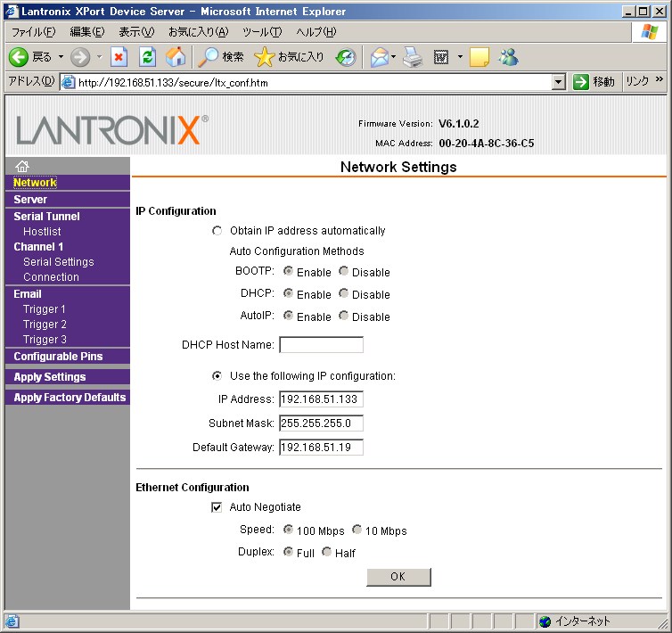Click the IE icon in title bar
This screenshot has height=633, width=672.
12,12
